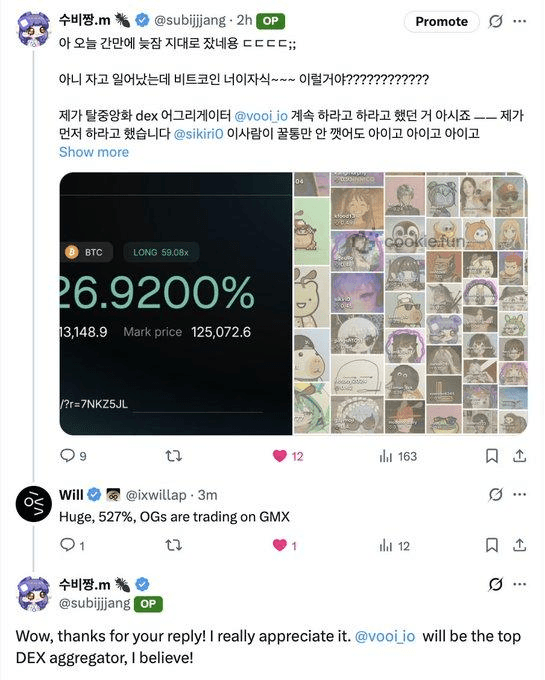Viewport: 545px width, 680px height.
Task: Open more options on Will's reply
Action: pyautogui.click(x=519, y=494)
